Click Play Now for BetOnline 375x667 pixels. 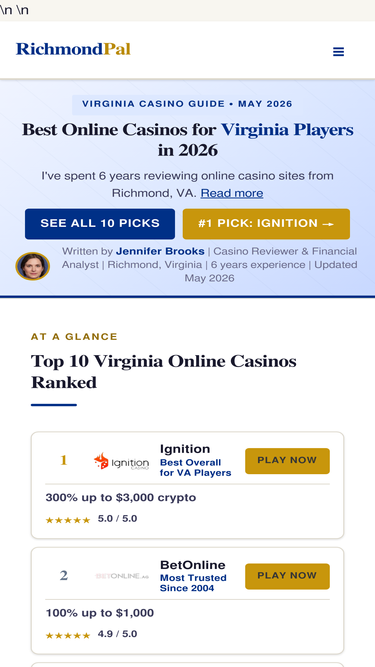(287, 576)
